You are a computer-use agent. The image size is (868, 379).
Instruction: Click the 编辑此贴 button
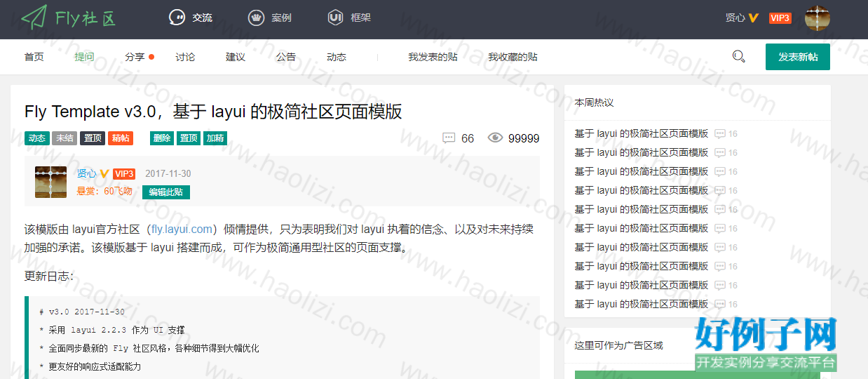[166, 192]
